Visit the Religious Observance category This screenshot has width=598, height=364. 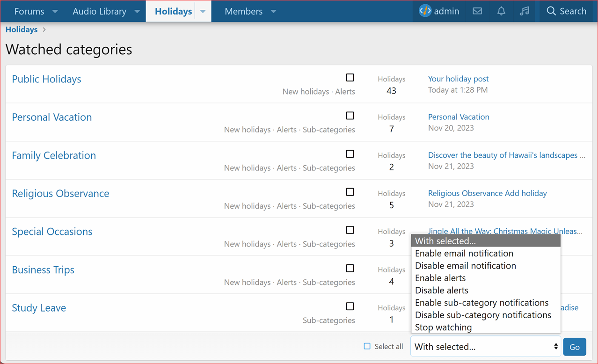click(60, 193)
